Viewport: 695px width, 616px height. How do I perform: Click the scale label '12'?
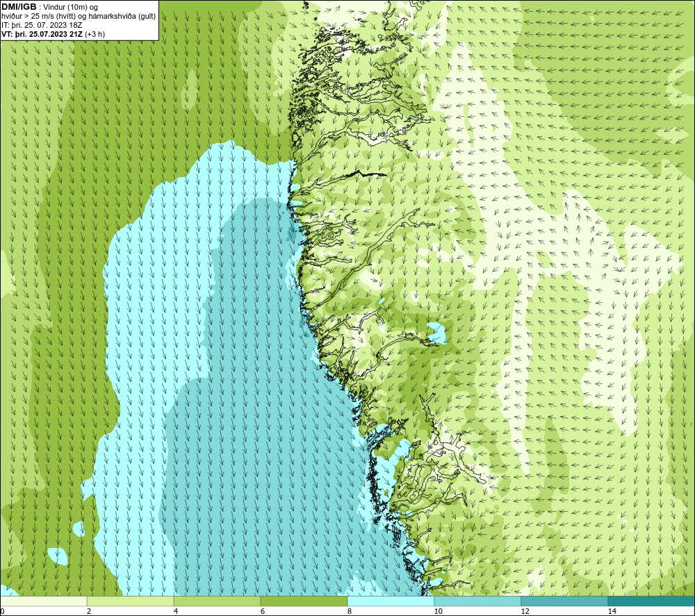pyautogui.click(x=525, y=611)
